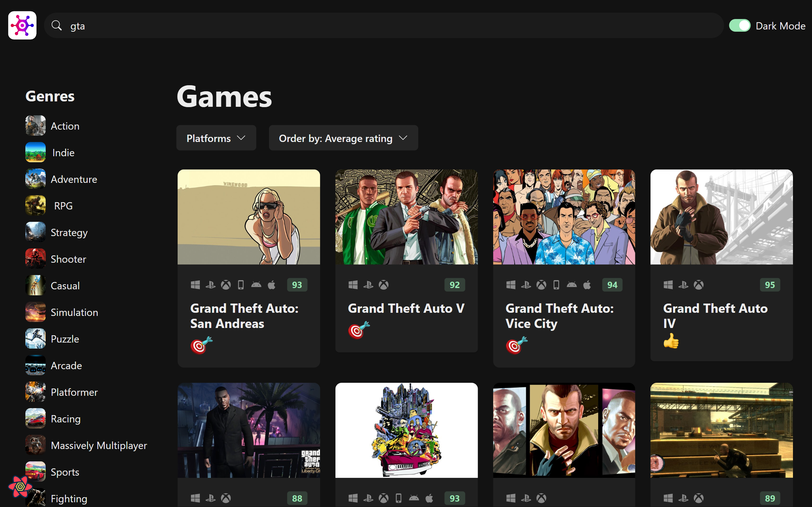This screenshot has width=812, height=507.
Task: Click the chevron arrow in Order by selector
Action: coord(403,138)
